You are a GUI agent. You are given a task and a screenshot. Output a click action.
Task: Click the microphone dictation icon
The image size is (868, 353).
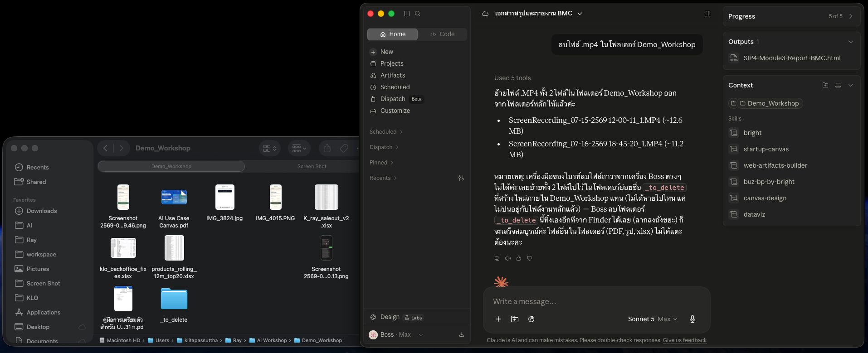click(692, 319)
